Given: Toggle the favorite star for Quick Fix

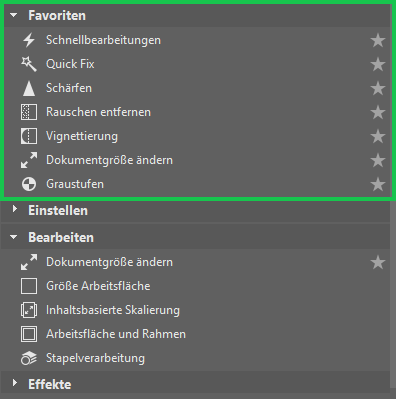Looking at the screenshot, I should (x=378, y=64).
